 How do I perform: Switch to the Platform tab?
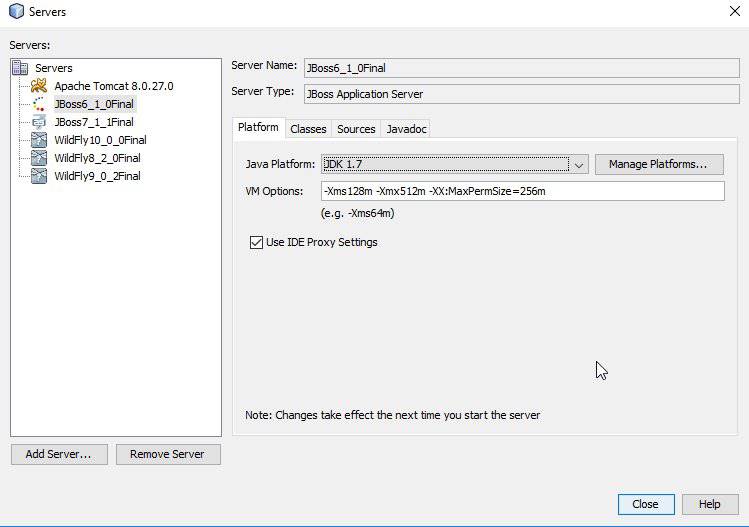click(x=258, y=128)
